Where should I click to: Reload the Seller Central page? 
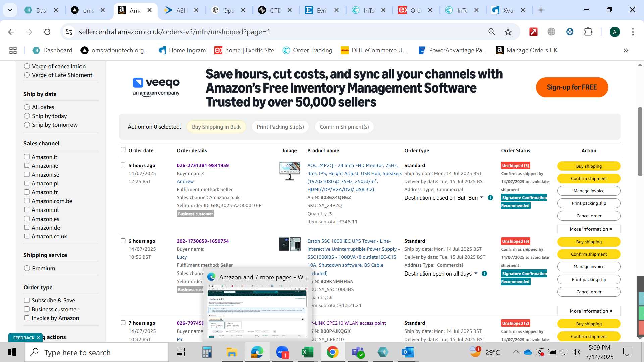(x=47, y=32)
